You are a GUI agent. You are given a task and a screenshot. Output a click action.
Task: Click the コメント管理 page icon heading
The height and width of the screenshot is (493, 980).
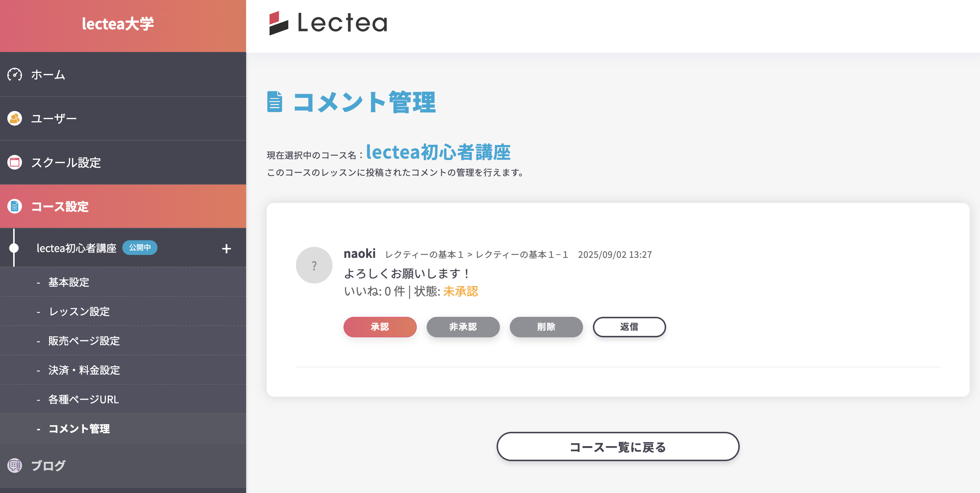[275, 101]
